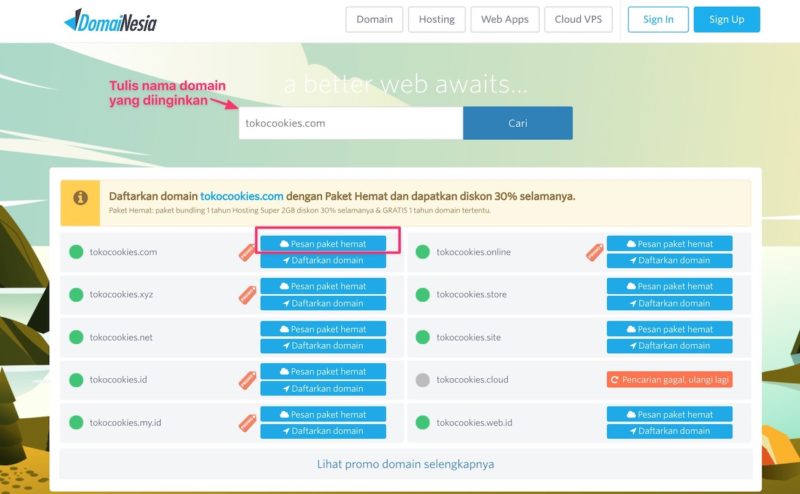Click green status dot beside tokocookies.store
This screenshot has width=800, height=494.
pos(422,294)
